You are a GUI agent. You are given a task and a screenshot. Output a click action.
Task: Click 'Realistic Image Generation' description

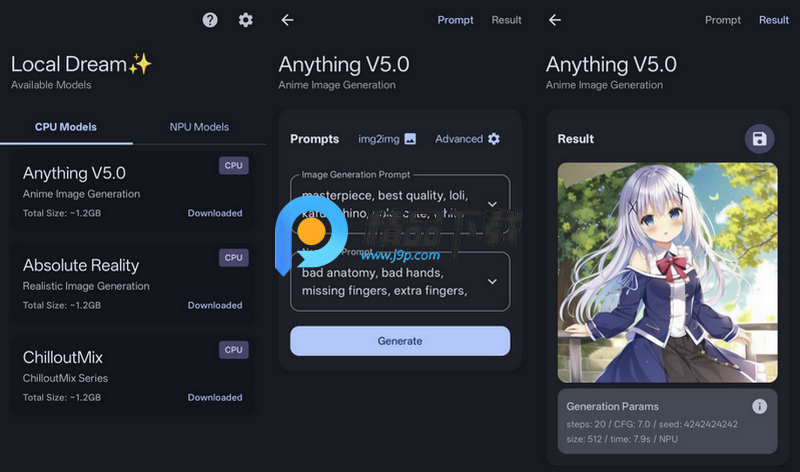(86, 286)
